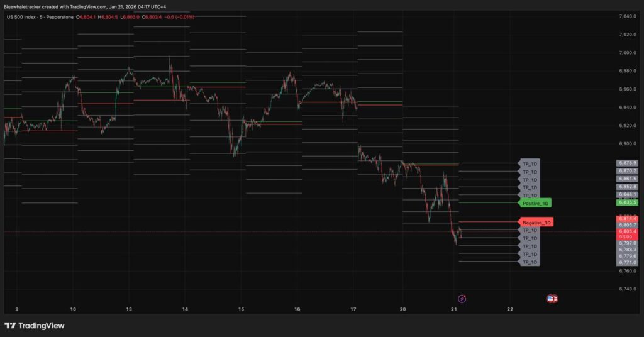Click date 13 on the time axis
644x337 pixels.
[x=130, y=309]
